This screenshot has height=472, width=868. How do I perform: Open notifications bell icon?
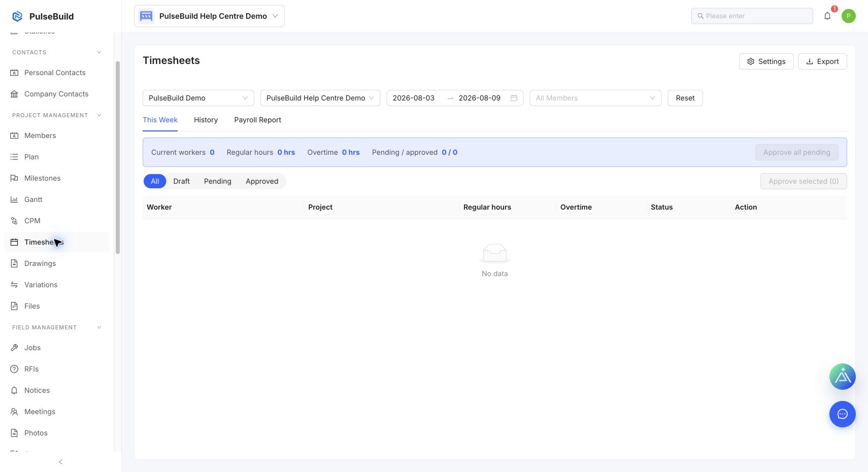[x=827, y=16]
